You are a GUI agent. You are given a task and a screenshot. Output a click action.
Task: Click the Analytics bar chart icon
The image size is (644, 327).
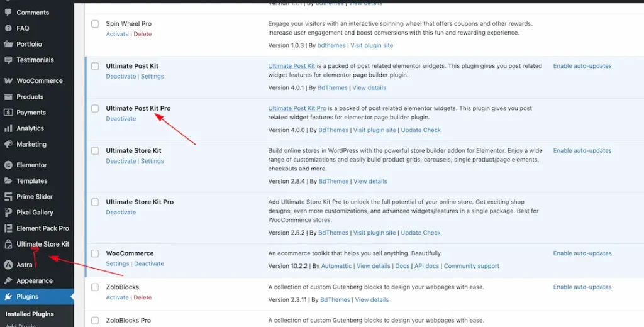tap(8, 128)
